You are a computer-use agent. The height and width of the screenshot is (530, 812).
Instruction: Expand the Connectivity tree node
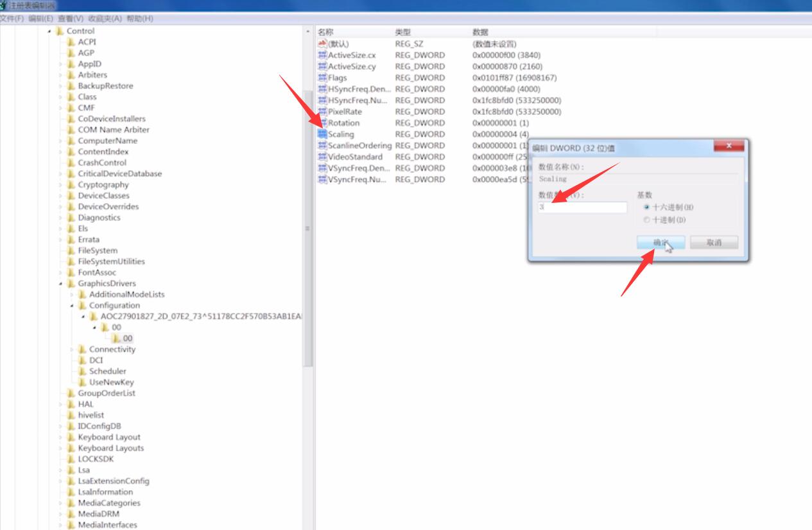(x=73, y=349)
